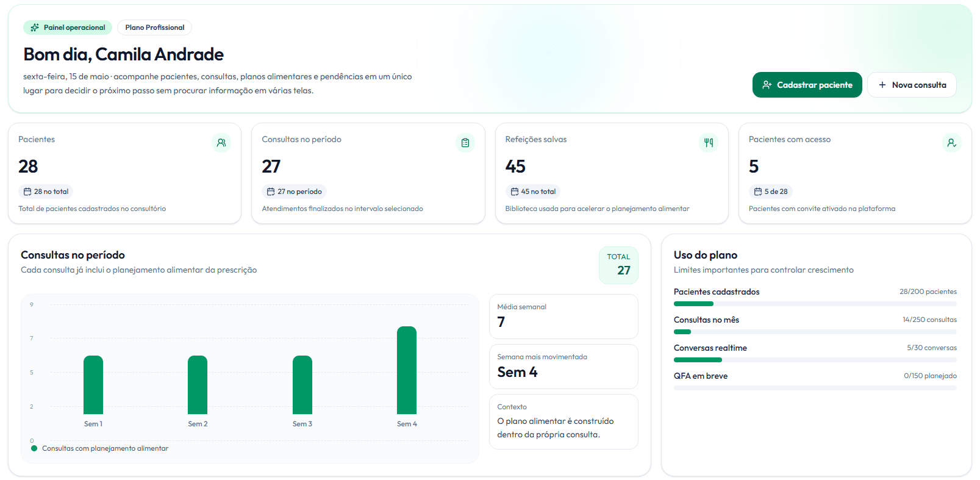Click the 'Conversas realtime' label
This screenshot has width=980, height=480.
tap(710, 348)
